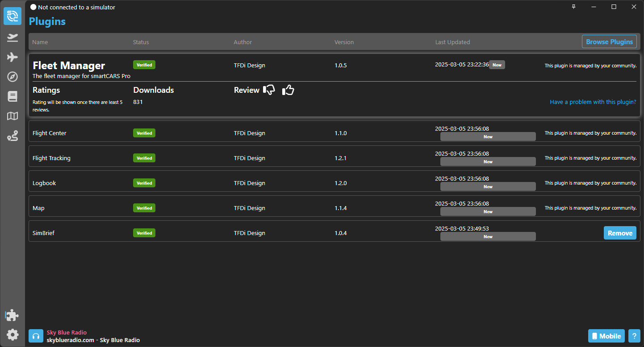Open the Mobile button

tap(606, 336)
